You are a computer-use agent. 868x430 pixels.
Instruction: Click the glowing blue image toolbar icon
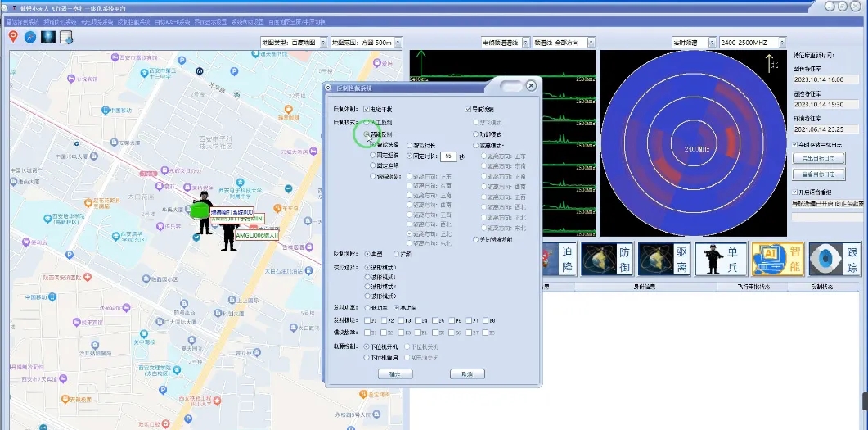tap(48, 37)
